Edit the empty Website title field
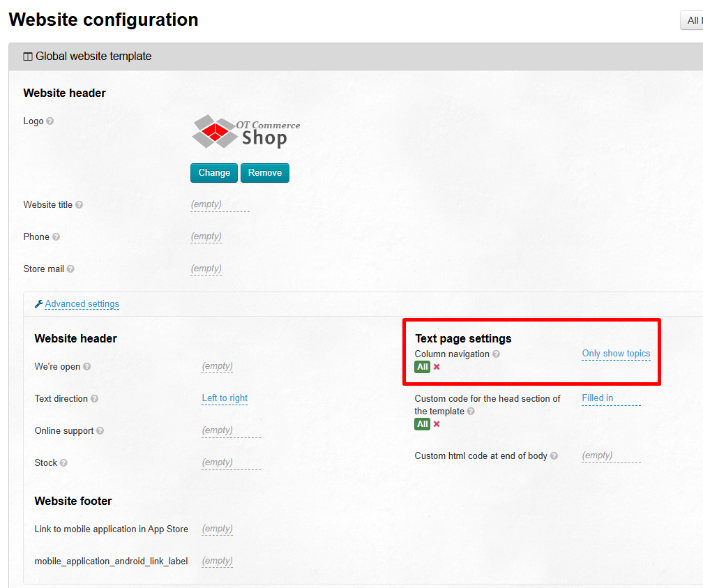The image size is (703, 588). [x=206, y=204]
